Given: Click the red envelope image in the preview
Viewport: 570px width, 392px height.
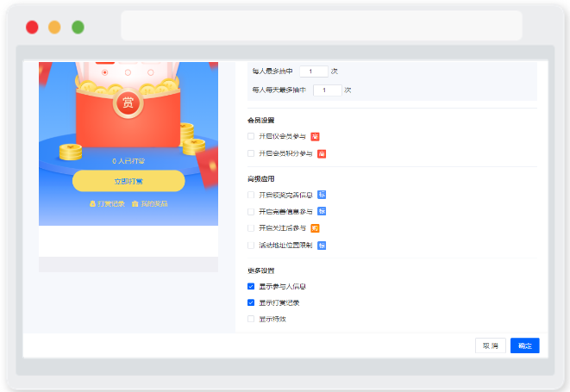Looking at the screenshot, I should [128, 116].
